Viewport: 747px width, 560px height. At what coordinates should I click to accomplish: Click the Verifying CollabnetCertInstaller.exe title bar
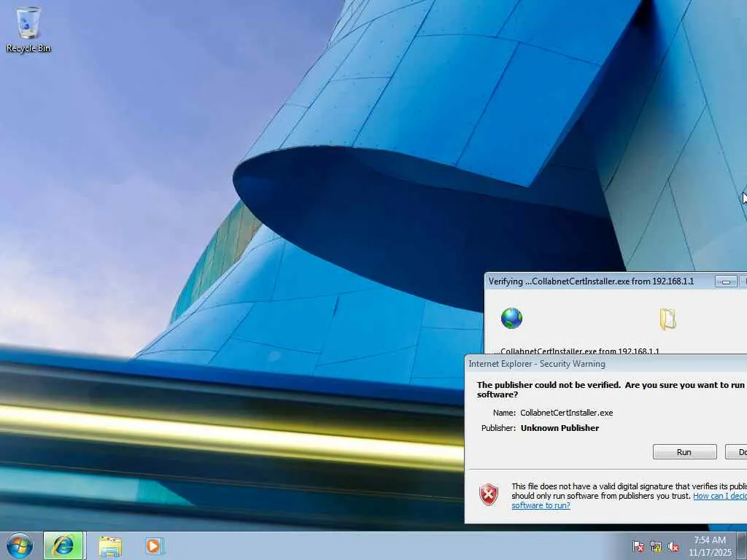(591, 281)
